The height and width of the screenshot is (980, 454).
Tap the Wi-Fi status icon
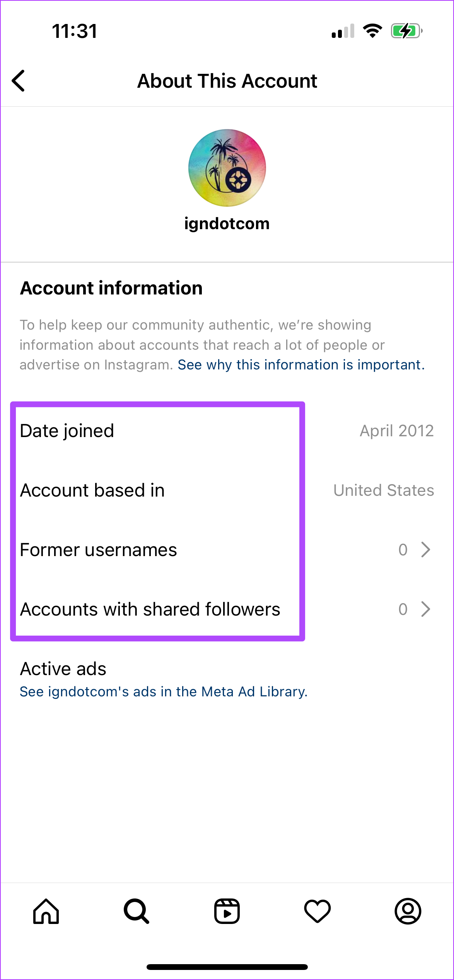[372, 31]
